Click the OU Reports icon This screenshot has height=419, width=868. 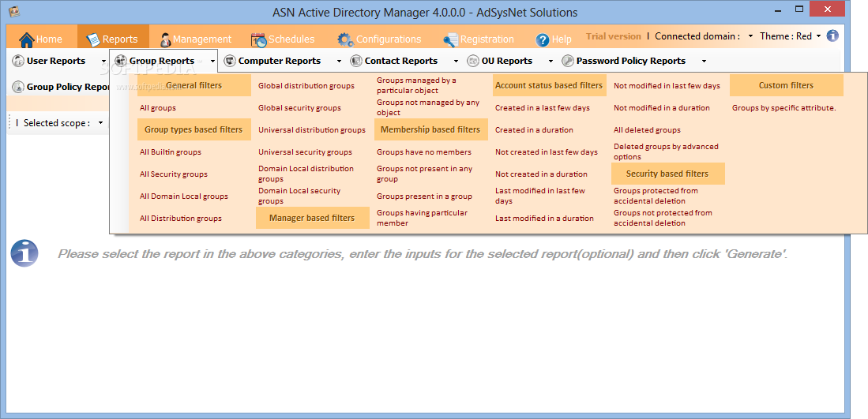pyautogui.click(x=473, y=61)
